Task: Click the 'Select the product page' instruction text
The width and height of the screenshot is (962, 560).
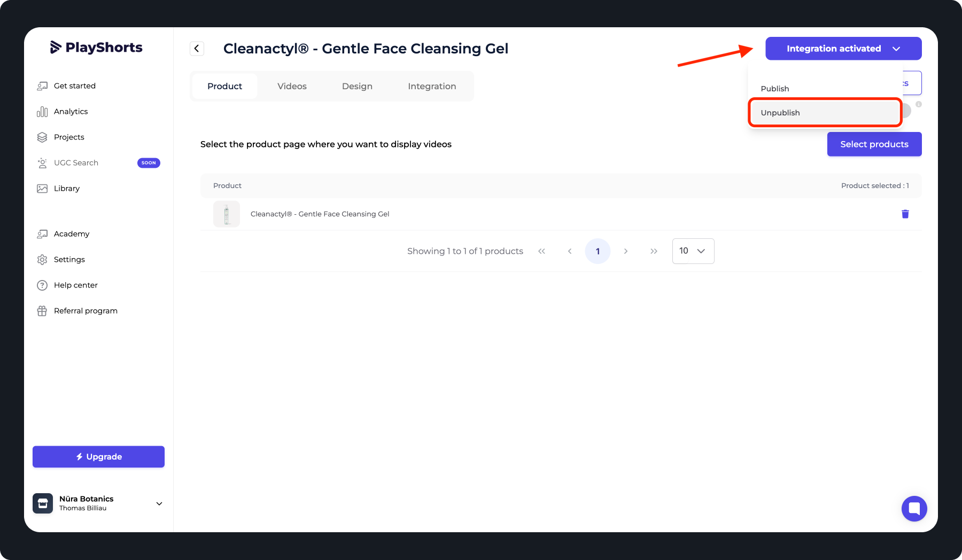Action: click(x=326, y=144)
